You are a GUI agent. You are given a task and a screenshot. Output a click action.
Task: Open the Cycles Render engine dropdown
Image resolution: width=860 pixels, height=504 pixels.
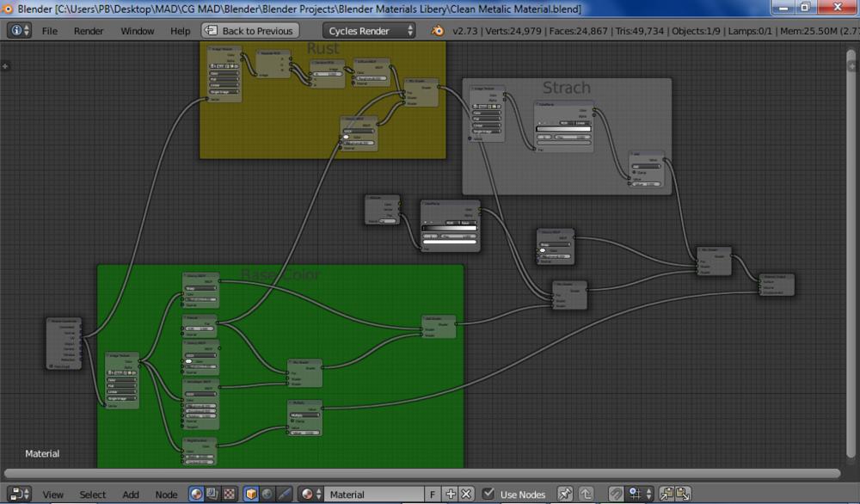click(x=369, y=31)
